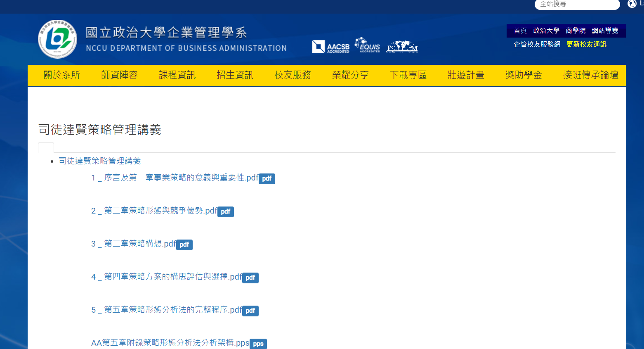Click the globe language icon
The width and height of the screenshot is (644, 349).
[x=632, y=4]
